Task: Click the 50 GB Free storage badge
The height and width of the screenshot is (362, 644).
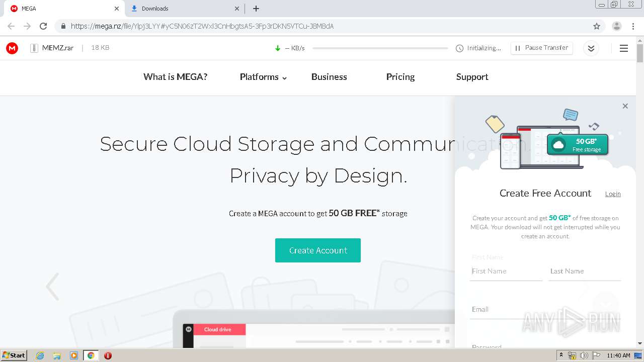Action: pos(578,145)
